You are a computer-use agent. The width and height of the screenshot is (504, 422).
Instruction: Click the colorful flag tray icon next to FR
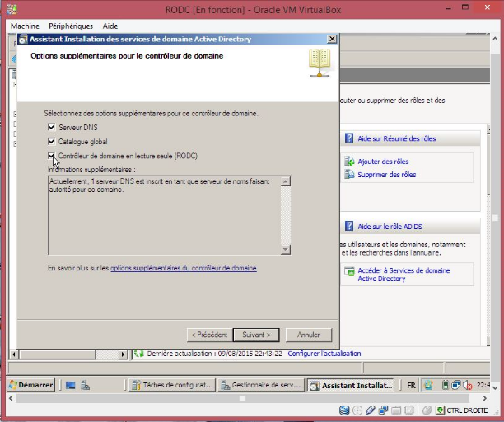coord(428,385)
